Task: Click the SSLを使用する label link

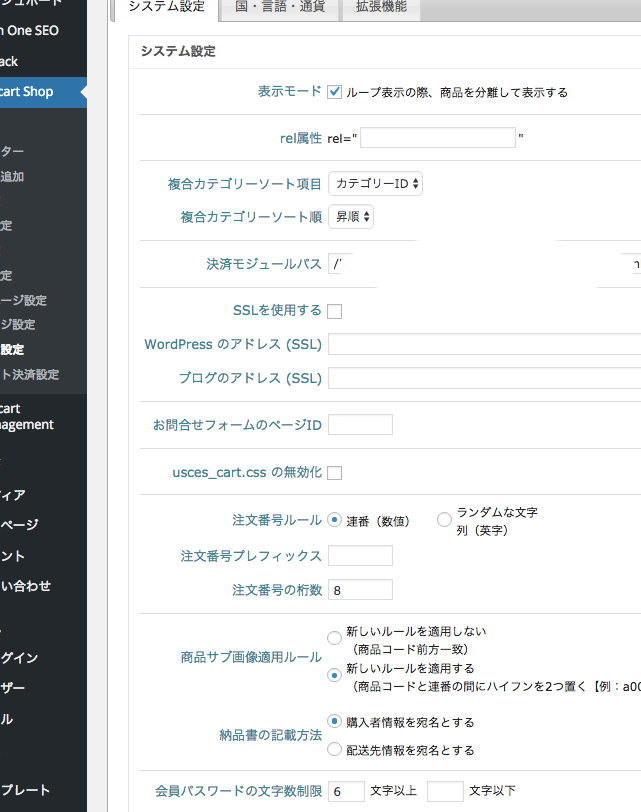Action: coord(278,310)
